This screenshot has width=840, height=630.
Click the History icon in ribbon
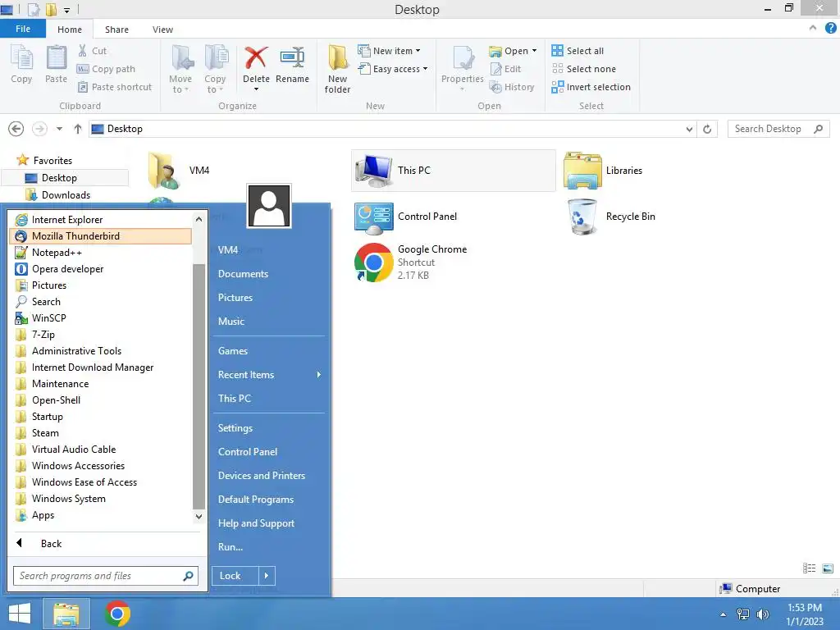point(495,87)
